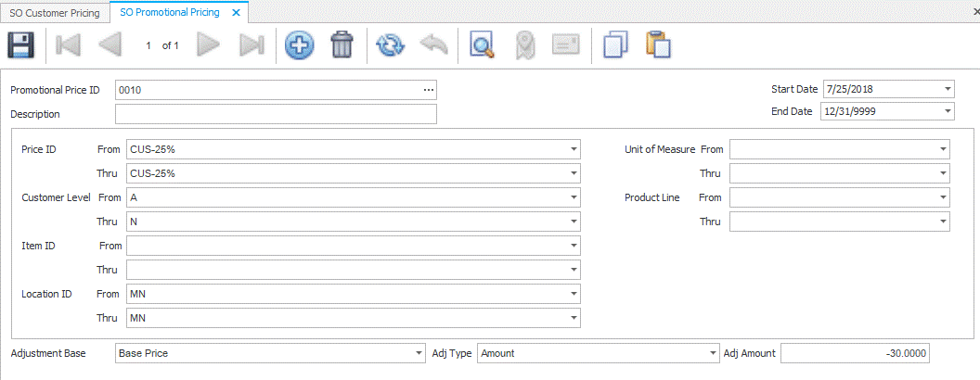980x380 pixels.
Task: Click the Paste clipboard icon
Action: pyautogui.click(x=657, y=45)
